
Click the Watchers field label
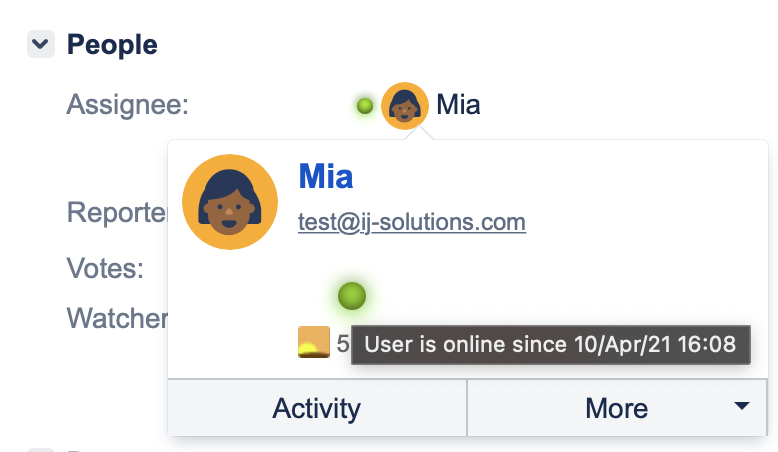point(116,318)
